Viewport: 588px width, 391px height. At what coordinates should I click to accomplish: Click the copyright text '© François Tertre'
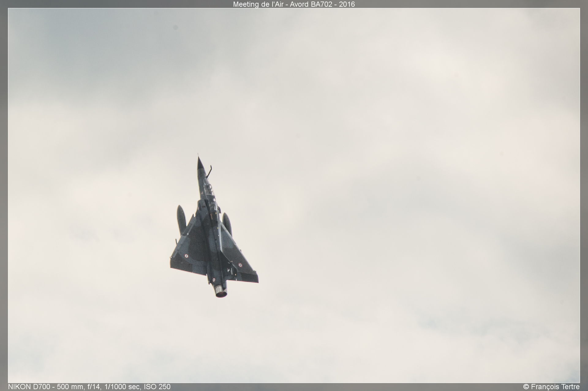tap(551, 387)
